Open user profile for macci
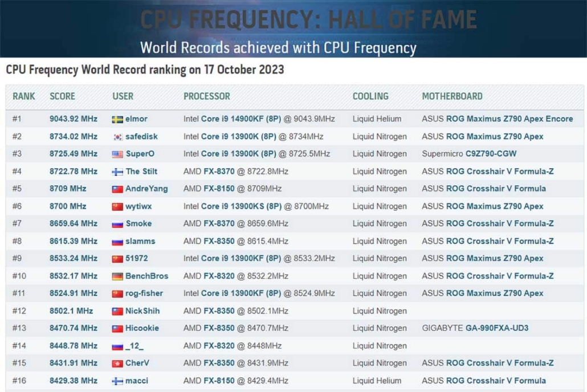The width and height of the screenshot is (587, 392). pos(137,381)
